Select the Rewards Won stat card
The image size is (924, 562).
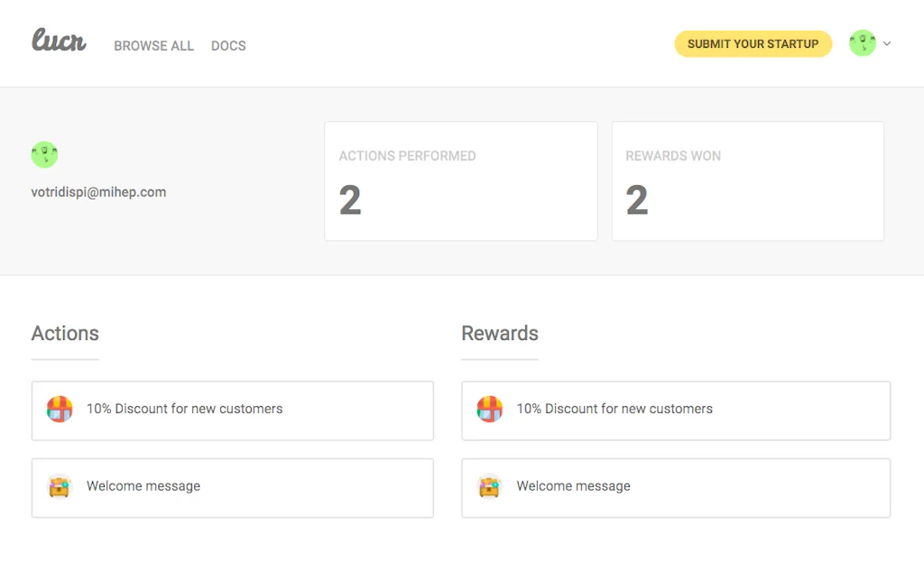coord(747,181)
